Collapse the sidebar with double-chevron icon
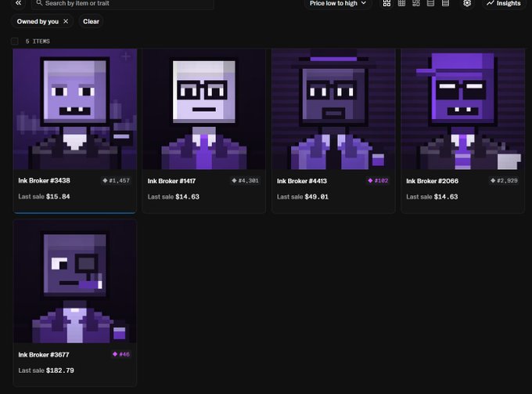This screenshot has height=394, width=532. coord(18,3)
